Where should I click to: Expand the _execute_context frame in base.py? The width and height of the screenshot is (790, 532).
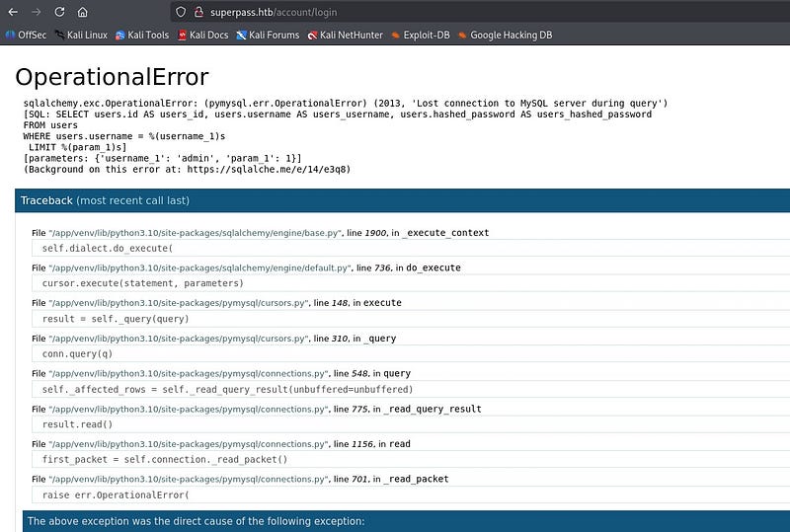point(260,233)
